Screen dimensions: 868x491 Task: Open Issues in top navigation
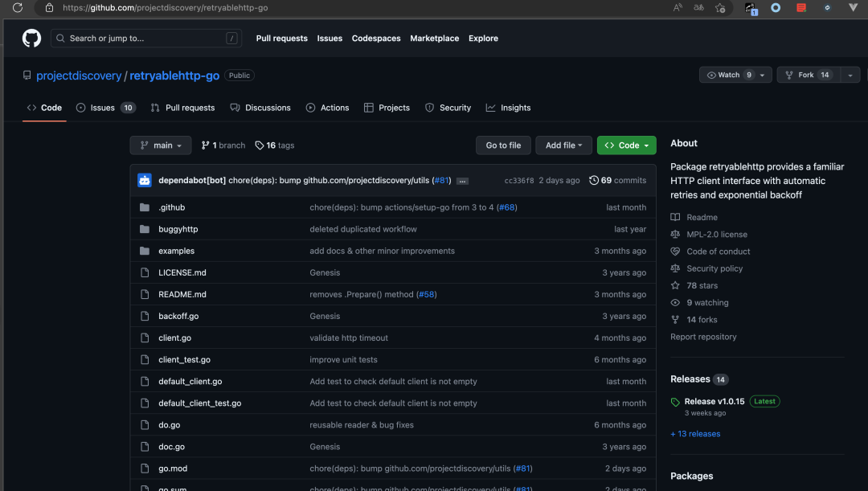[x=330, y=39]
